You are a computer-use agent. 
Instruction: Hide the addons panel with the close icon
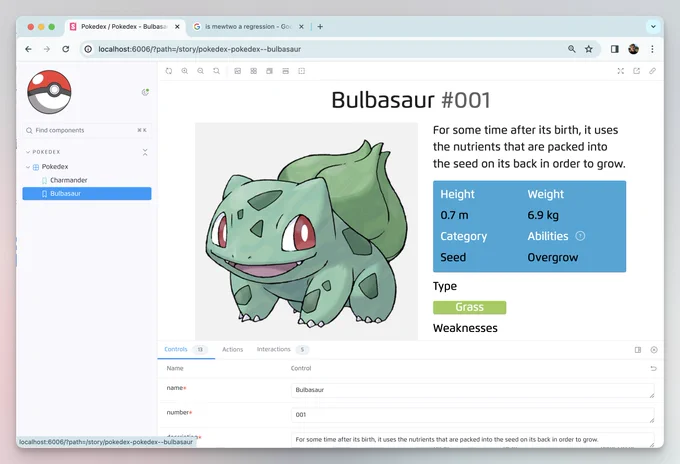654,350
